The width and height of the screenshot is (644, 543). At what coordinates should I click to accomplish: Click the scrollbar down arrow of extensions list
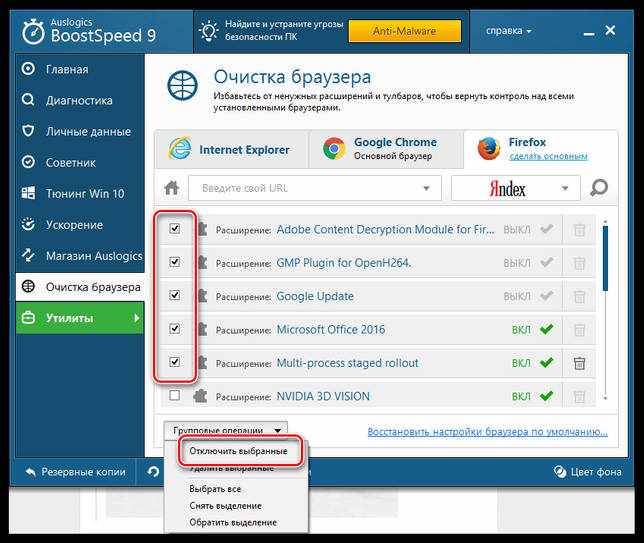click(x=605, y=398)
